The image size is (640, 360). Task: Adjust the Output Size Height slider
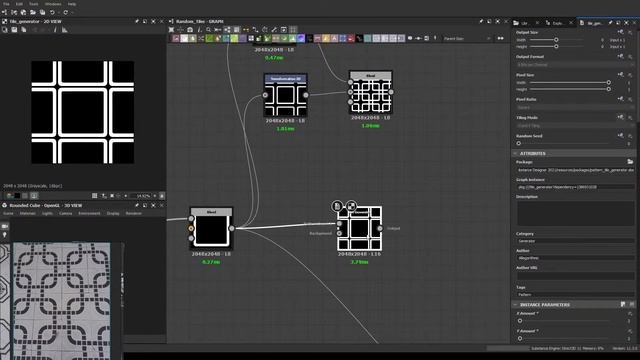556,47
